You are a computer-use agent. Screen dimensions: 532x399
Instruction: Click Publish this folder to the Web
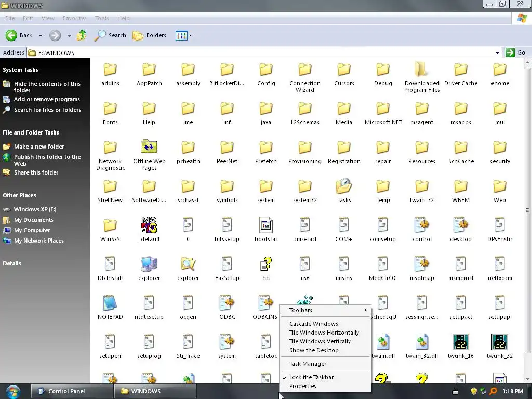pos(47,160)
